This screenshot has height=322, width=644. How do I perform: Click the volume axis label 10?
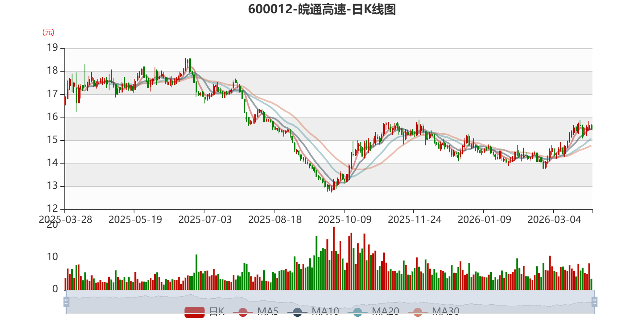tap(52, 257)
